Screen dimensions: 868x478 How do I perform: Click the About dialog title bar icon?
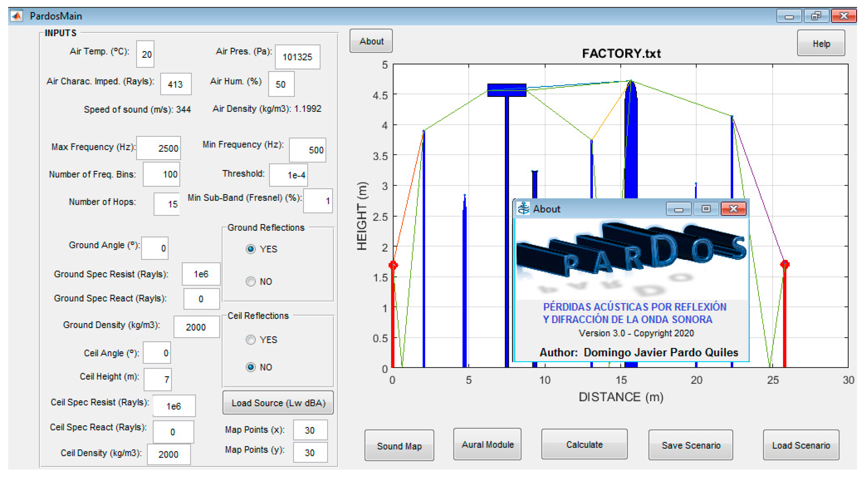(523, 209)
